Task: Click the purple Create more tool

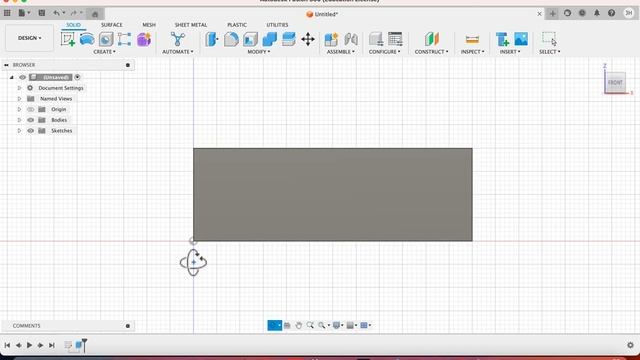Action: tap(144, 39)
